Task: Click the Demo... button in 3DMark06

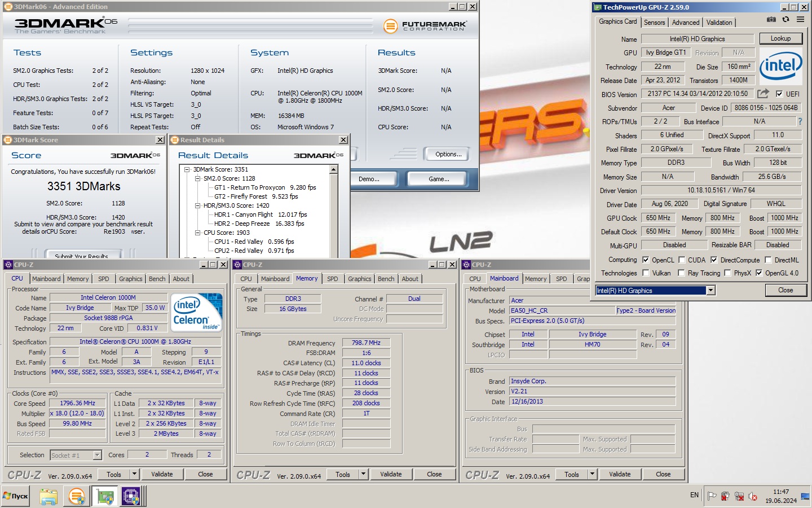Action: [369, 179]
